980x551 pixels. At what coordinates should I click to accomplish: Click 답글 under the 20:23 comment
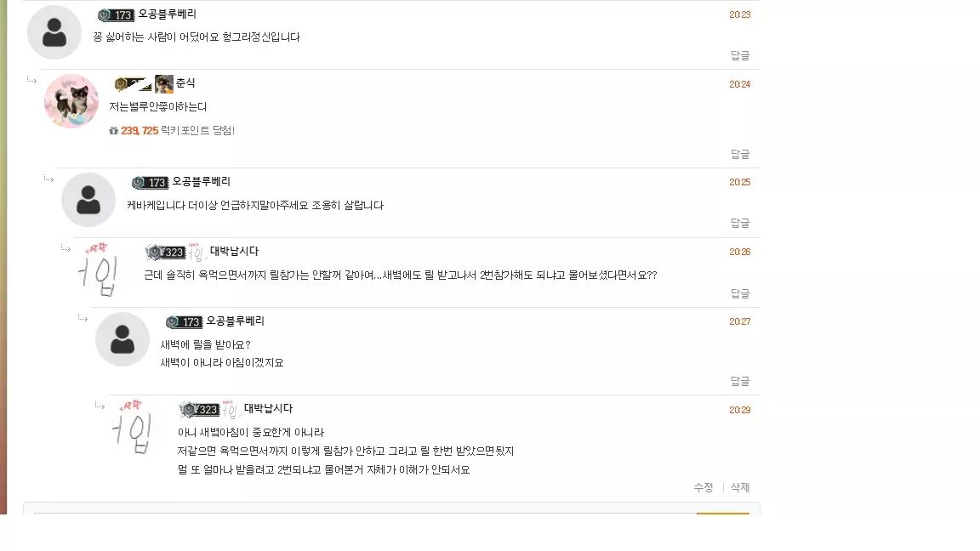pos(740,55)
